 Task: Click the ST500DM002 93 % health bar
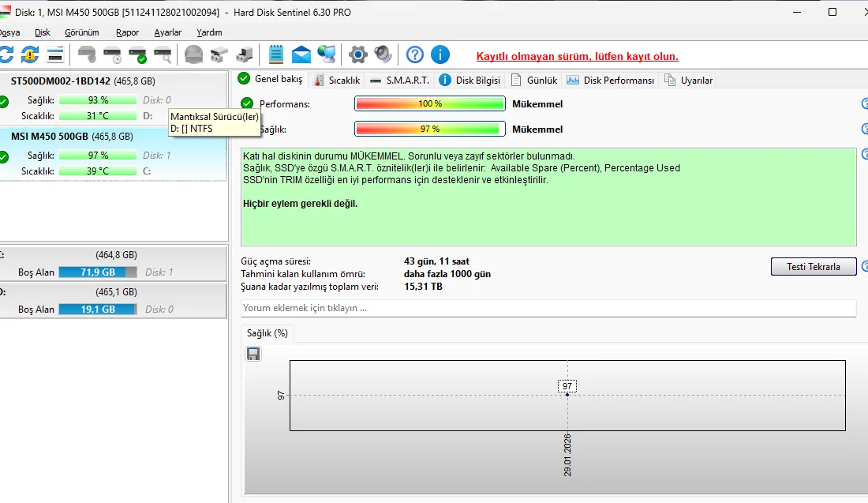(97, 100)
